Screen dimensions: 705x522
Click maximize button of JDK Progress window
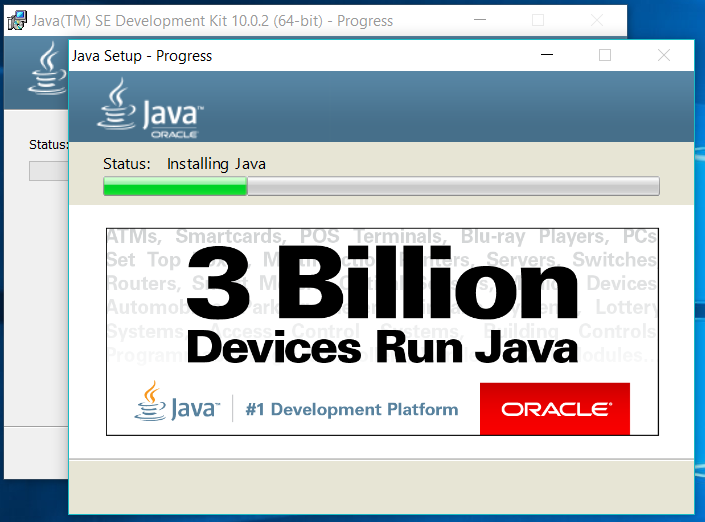pos(538,20)
